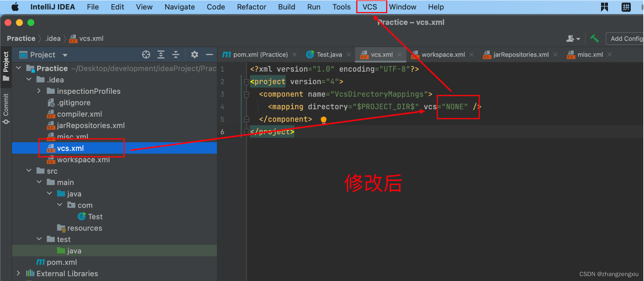The width and height of the screenshot is (644, 281).
Task: Click the locate (select opened file) icon
Action: pyautogui.click(x=146, y=55)
